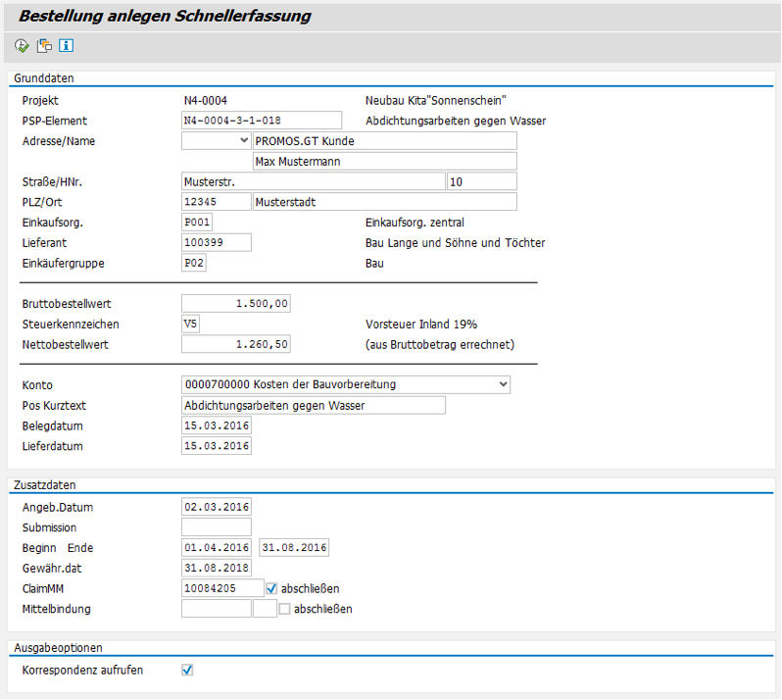The height and width of the screenshot is (700, 782).
Task: Open the blue information icon
Action: tap(66, 45)
